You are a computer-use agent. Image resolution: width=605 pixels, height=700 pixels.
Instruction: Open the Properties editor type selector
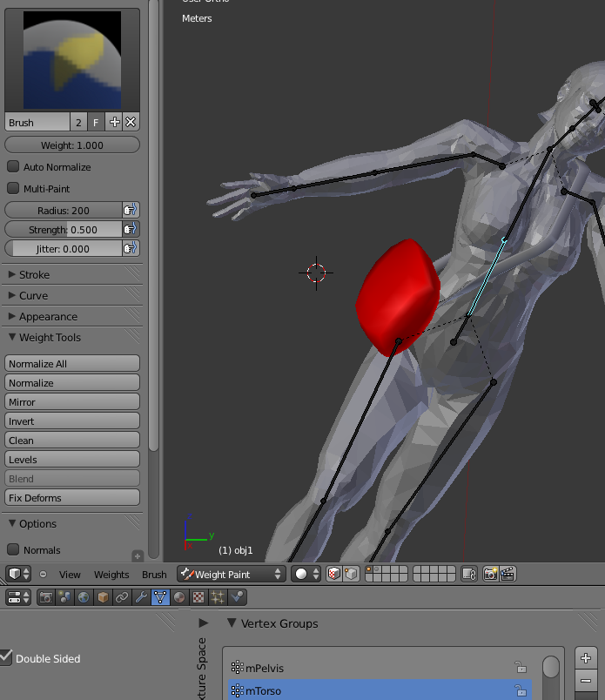click(18, 597)
